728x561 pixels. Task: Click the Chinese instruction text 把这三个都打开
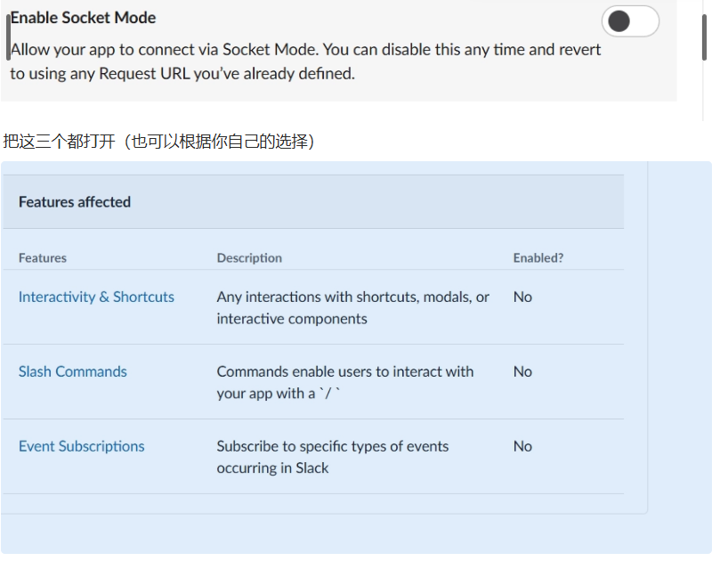click(x=59, y=142)
